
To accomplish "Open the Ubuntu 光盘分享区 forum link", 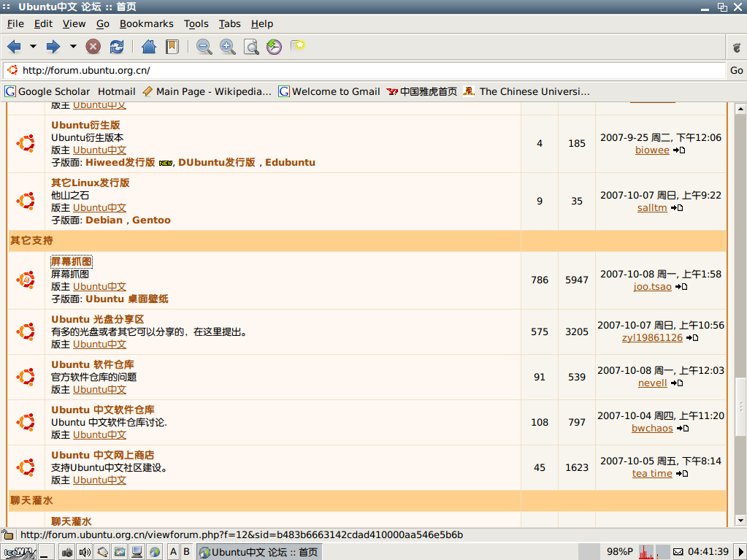I will [x=98, y=320].
